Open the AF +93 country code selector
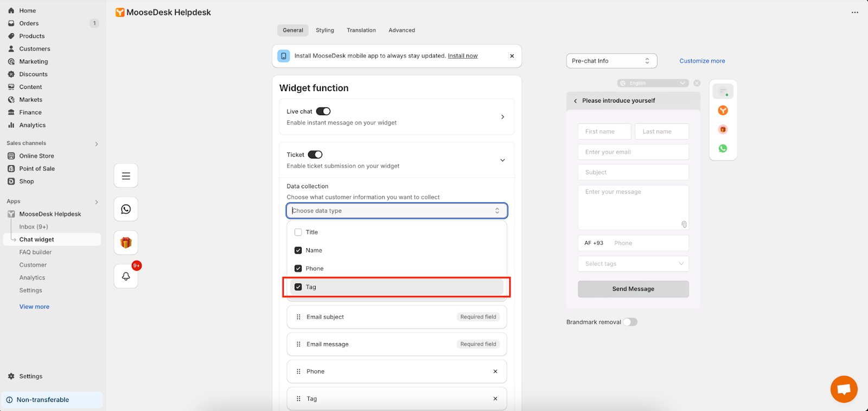 pyautogui.click(x=594, y=243)
